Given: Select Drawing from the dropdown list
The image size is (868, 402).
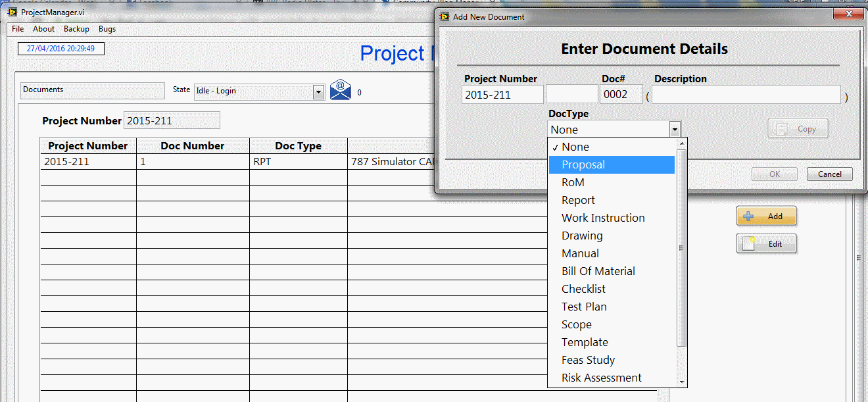Looking at the screenshot, I should pyautogui.click(x=612, y=236).
